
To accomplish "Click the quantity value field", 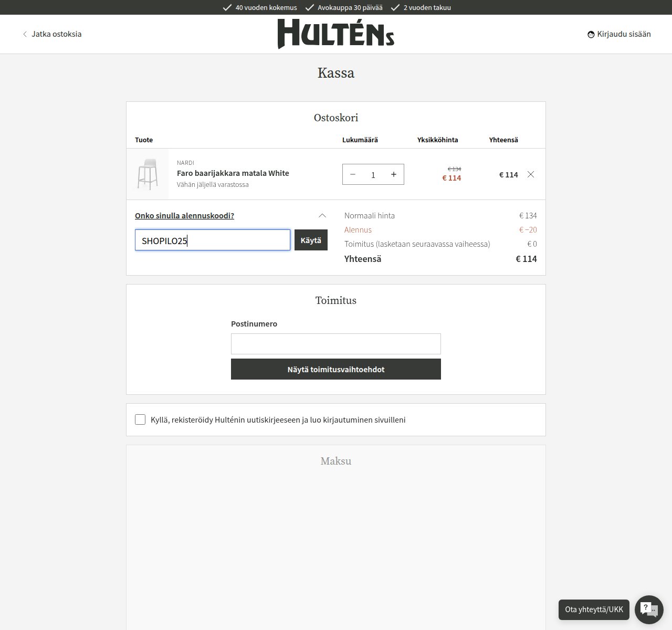I will (373, 175).
